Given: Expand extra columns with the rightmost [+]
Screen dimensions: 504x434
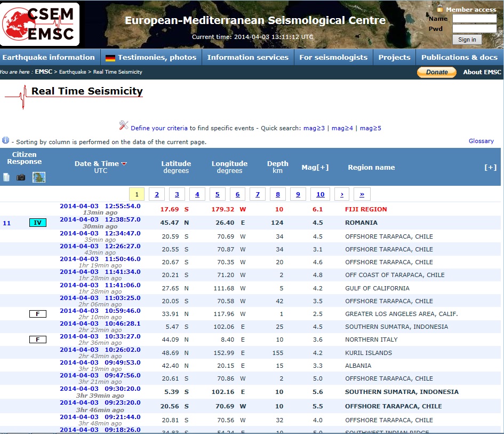Looking at the screenshot, I should (x=491, y=167).
